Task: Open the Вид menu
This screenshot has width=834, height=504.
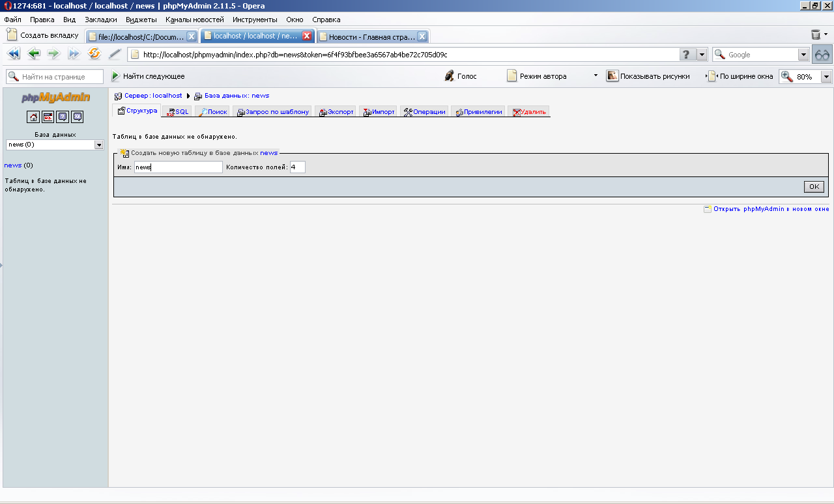Action: click(70, 20)
